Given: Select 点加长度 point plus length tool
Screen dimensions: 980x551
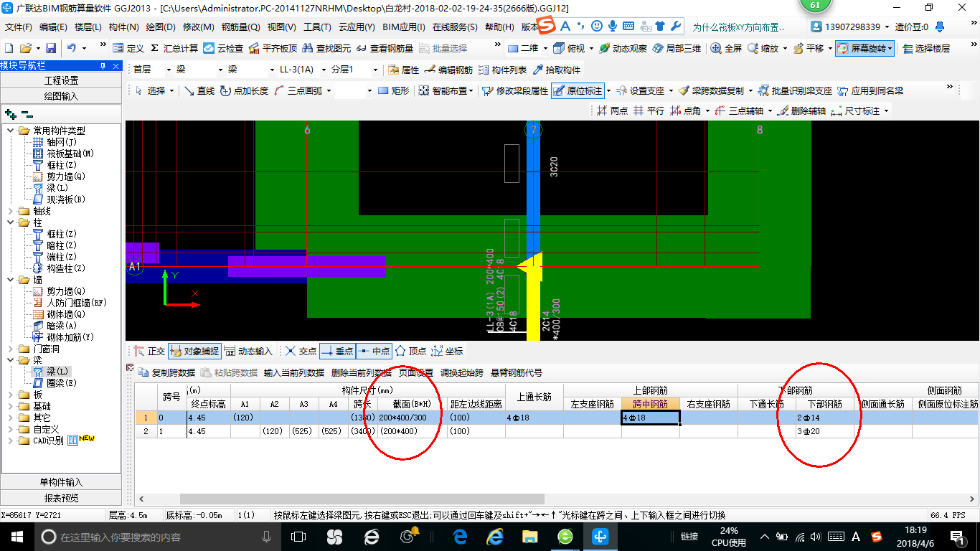Looking at the screenshot, I should tap(244, 90).
